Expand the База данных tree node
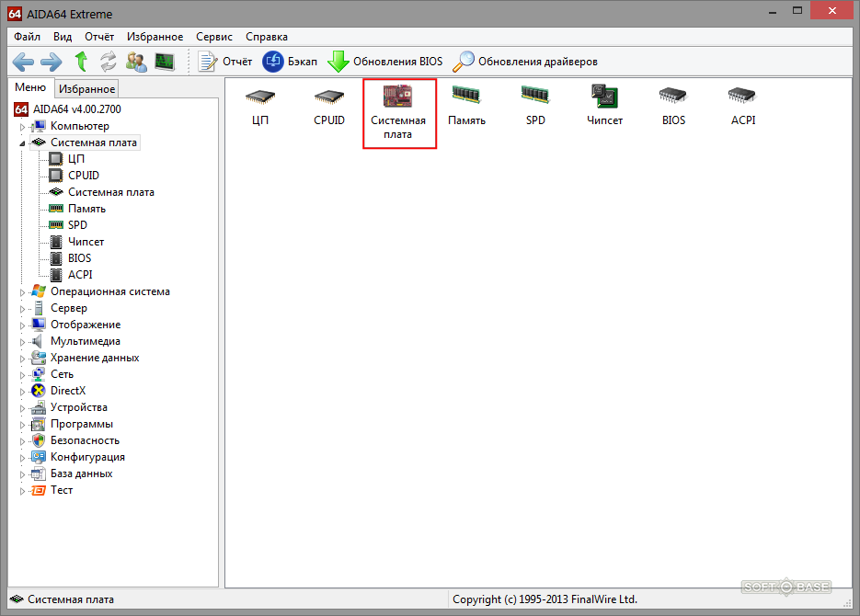This screenshot has width=860, height=616. tap(22, 474)
